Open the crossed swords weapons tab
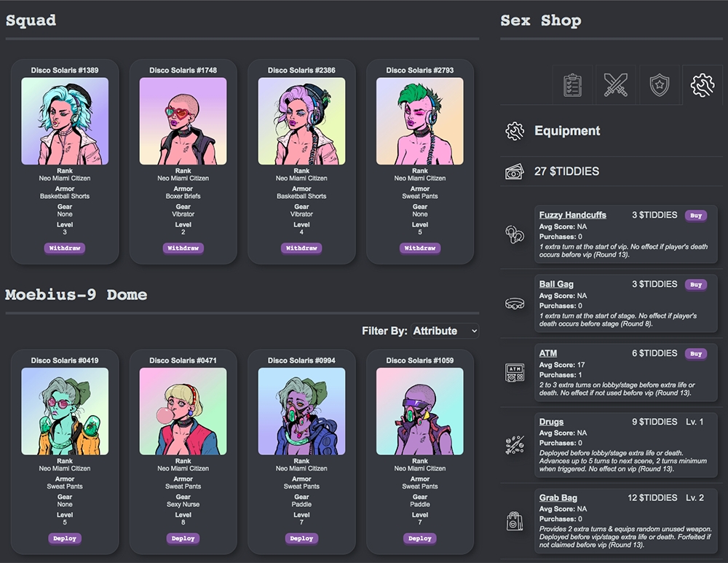This screenshot has width=728, height=563. pos(615,84)
